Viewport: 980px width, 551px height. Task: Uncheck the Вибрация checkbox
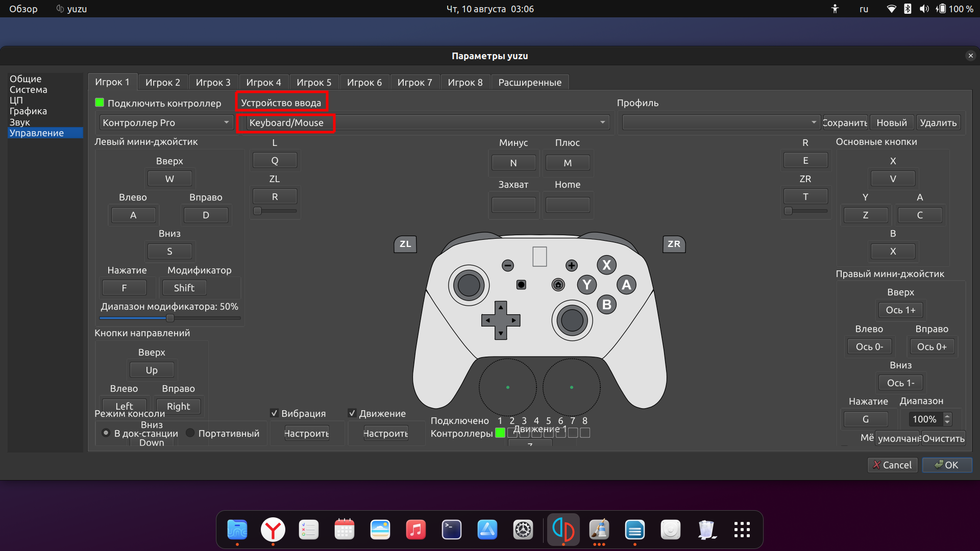point(274,413)
